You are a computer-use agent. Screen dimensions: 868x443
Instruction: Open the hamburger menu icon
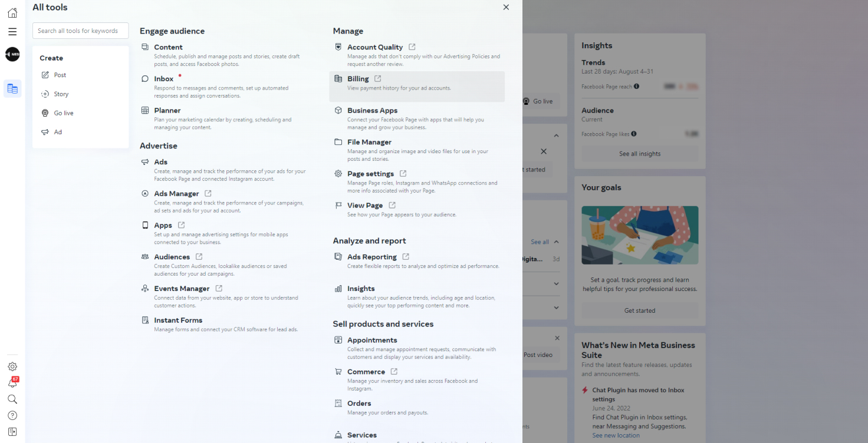[12, 32]
